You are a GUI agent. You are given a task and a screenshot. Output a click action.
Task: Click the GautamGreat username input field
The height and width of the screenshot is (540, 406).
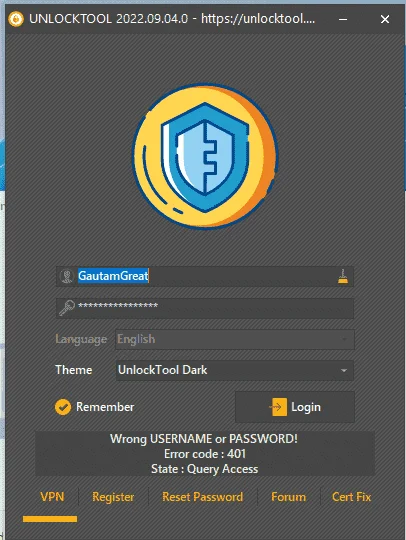(205, 276)
